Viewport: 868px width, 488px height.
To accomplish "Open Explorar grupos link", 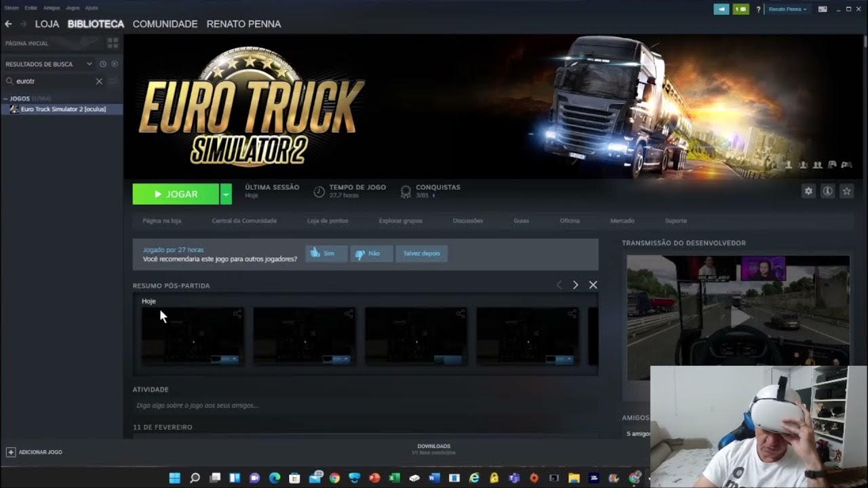I will coord(400,220).
